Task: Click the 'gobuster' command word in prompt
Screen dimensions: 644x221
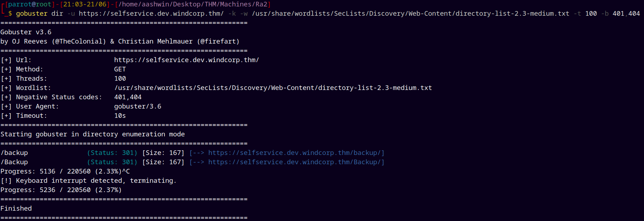Action: tap(32, 14)
